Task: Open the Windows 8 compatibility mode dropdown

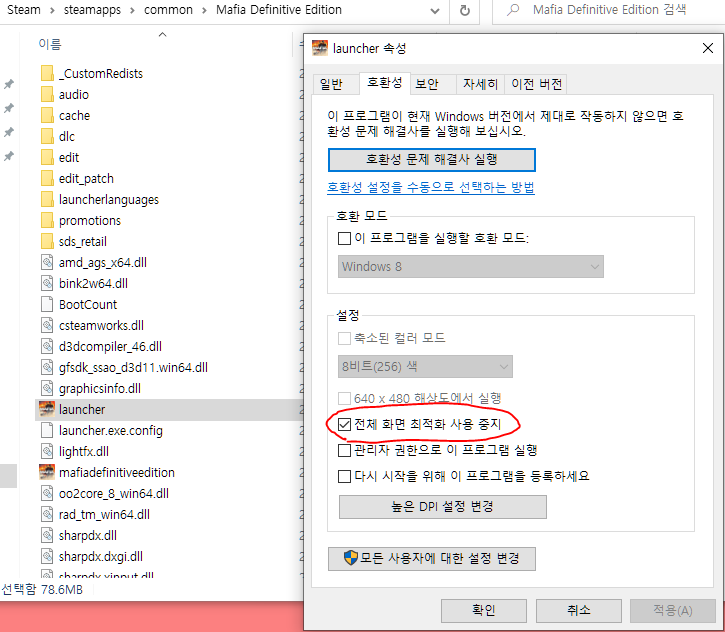Action: [x=471, y=267]
